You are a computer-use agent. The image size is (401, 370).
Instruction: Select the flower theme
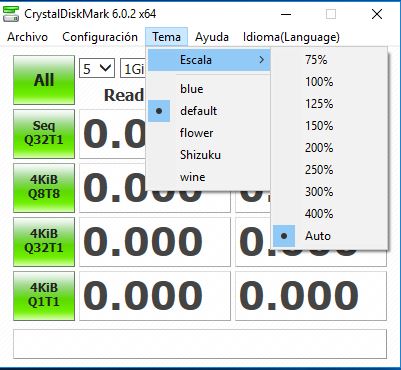(x=209, y=133)
